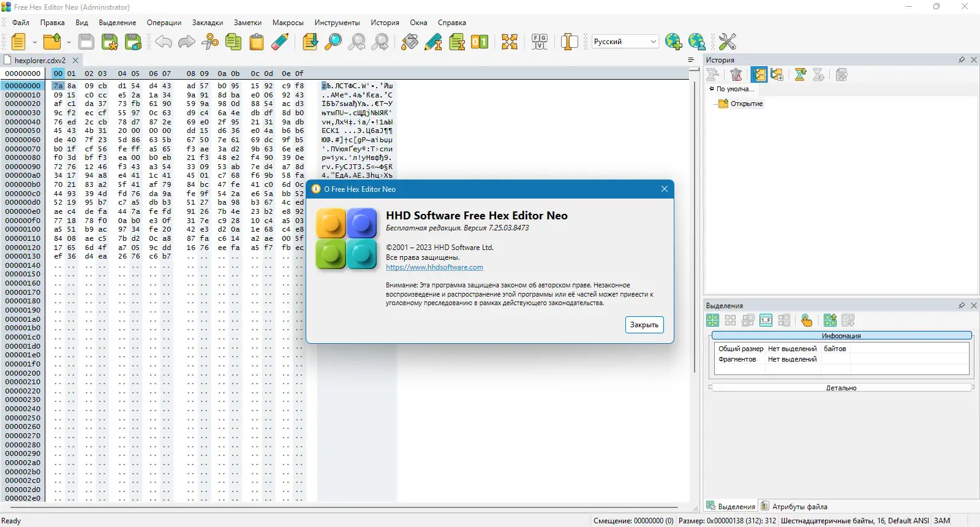Click the New file toolbar icon

tap(18, 42)
